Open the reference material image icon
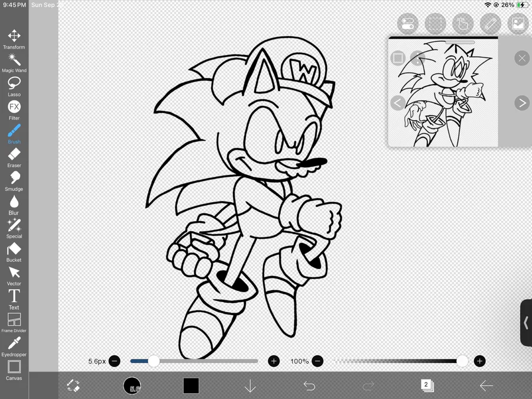Viewport: 532px width, 399px height. tap(518, 24)
